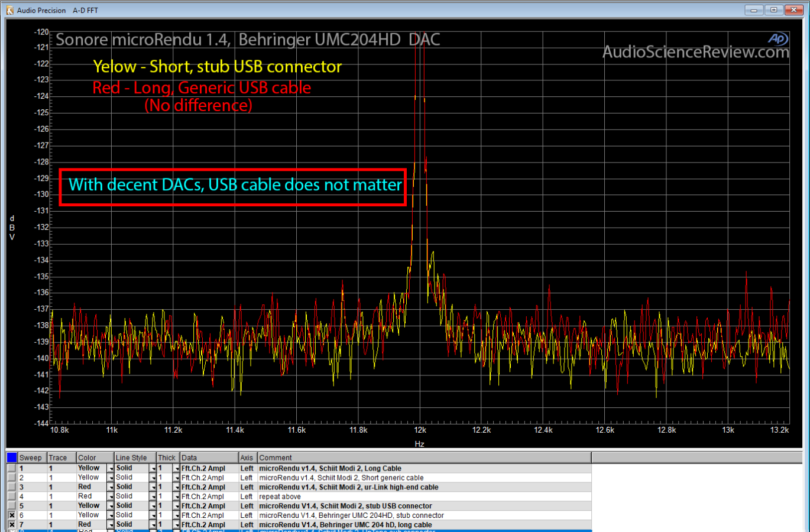
Task: Open Line Style dropdown for sweep 7
Action: coord(153,525)
